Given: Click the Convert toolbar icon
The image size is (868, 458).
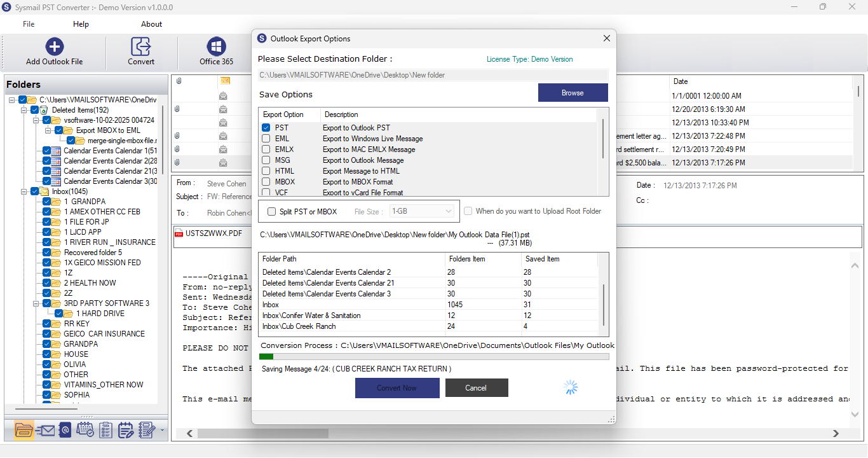Looking at the screenshot, I should (140, 46).
